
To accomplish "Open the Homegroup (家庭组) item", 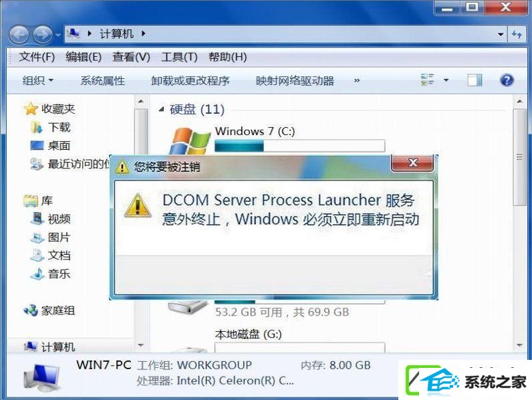I will (x=49, y=310).
